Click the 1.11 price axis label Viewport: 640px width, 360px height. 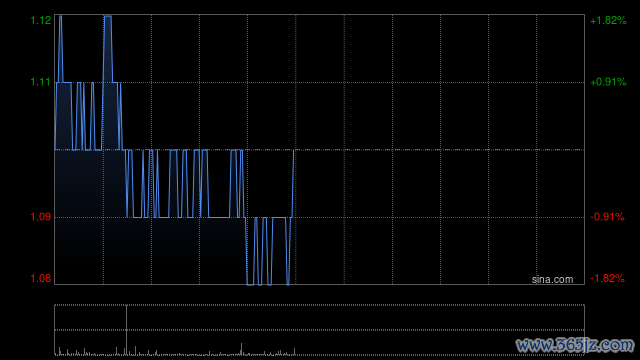coord(41,82)
